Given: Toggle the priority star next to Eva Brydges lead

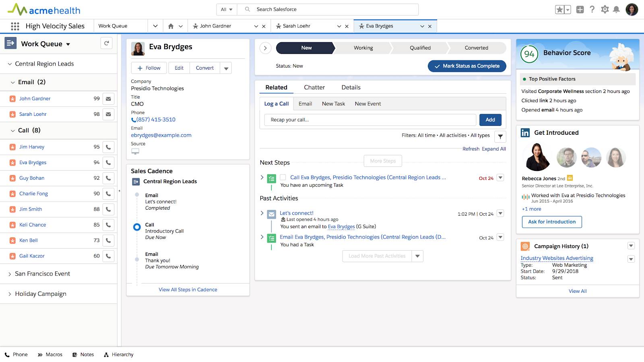Looking at the screenshot, I should click(12, 162).
